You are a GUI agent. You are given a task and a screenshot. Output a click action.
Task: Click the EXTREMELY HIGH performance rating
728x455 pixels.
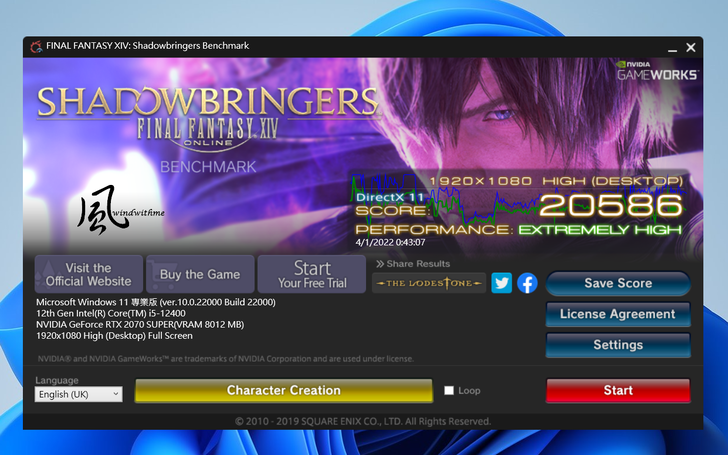(600, 230)
